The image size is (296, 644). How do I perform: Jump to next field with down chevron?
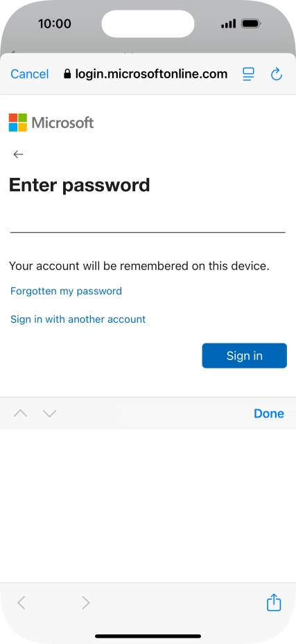pos(49,413)
